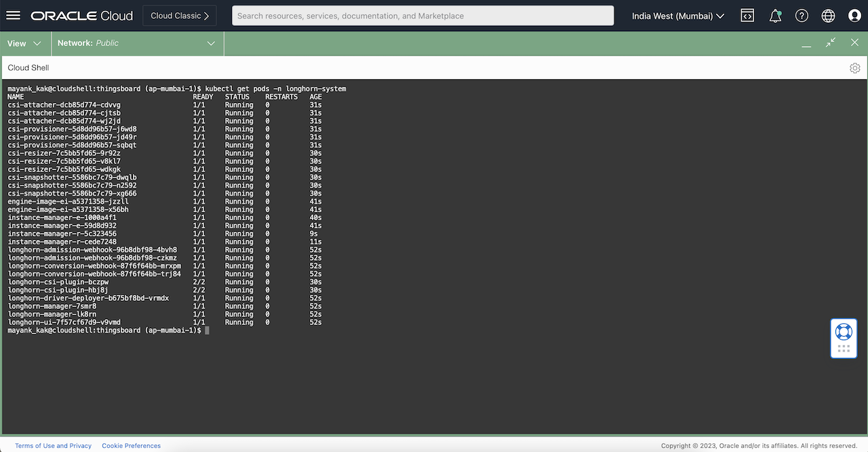The width and height of the screenshot is (868, 452).
Task: Click pod name csi-attacher-dcb85d774-cdvvg
Action: [64, 105]
